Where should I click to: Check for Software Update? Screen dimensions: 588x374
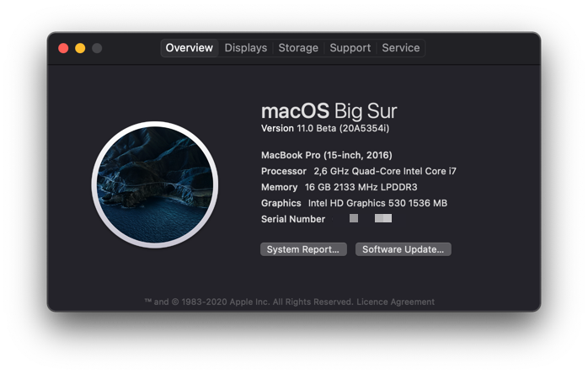[x=404, y=249]
